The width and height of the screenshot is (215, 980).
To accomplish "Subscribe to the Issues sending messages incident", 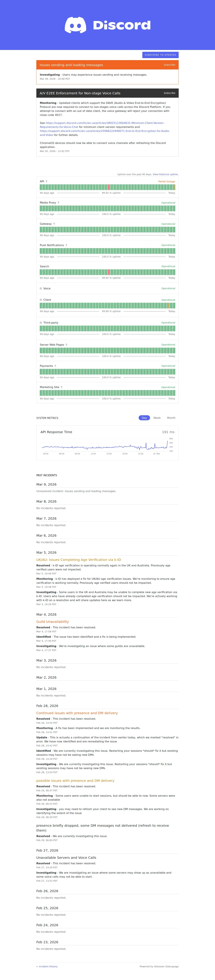I will click(x=169, y=65).
